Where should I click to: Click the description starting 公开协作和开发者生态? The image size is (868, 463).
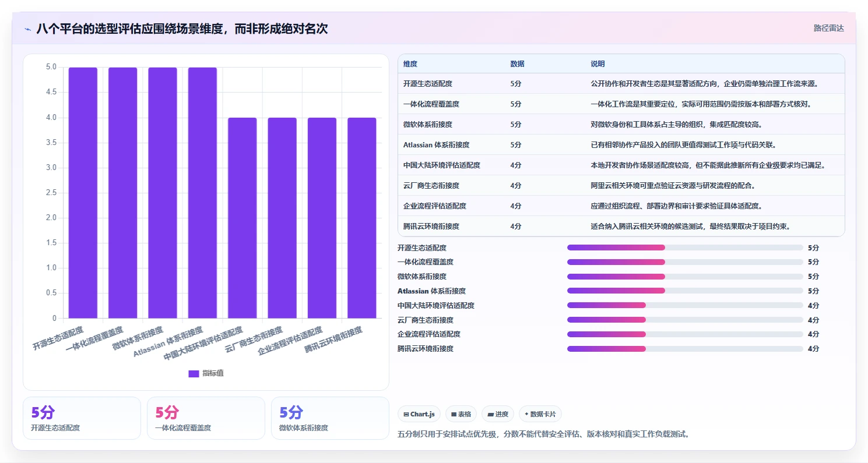pos(705,84)
